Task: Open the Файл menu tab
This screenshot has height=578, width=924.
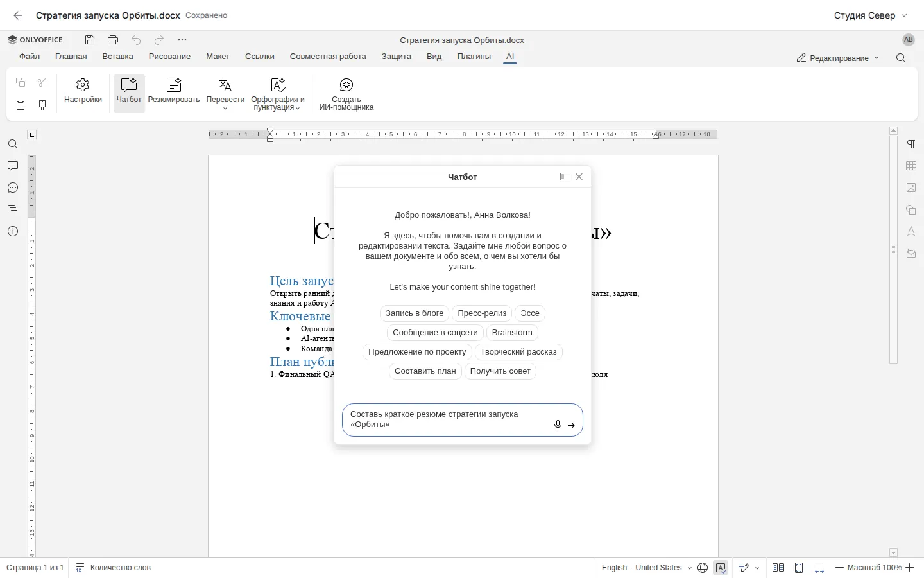Action: click(x=30, y=57)
